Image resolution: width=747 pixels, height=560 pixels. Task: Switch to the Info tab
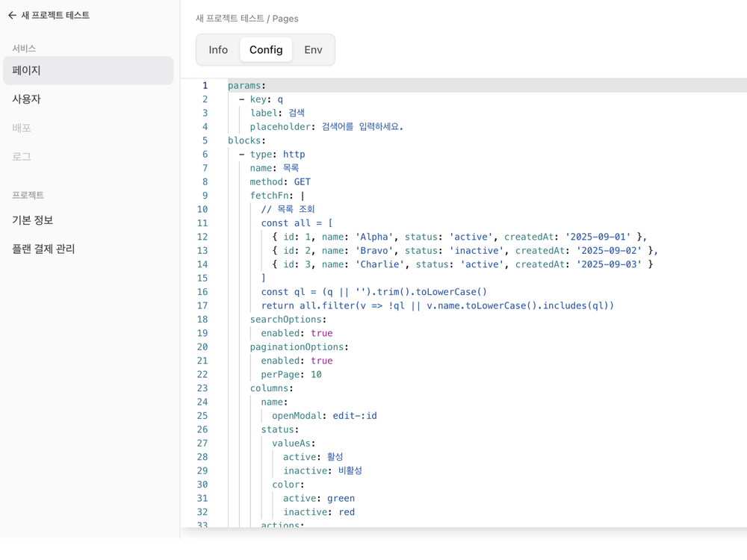pos(218,50)
